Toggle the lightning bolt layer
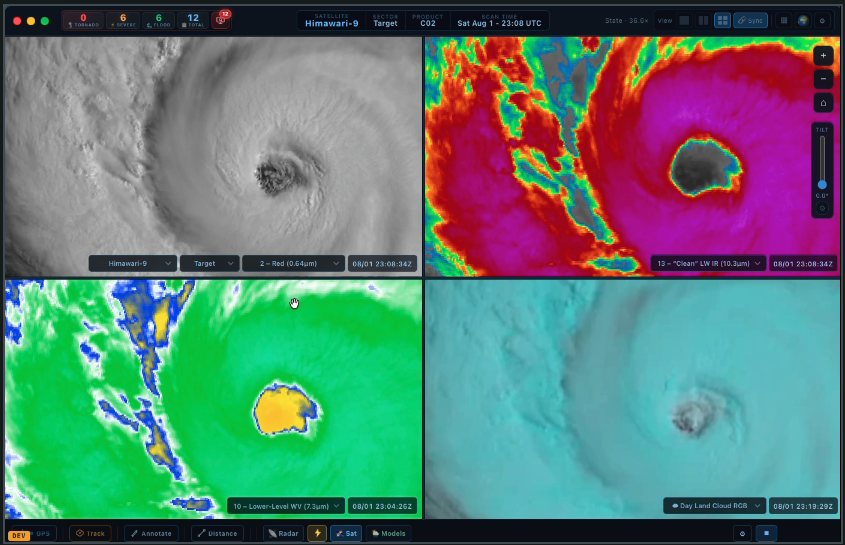 (317, 533)
